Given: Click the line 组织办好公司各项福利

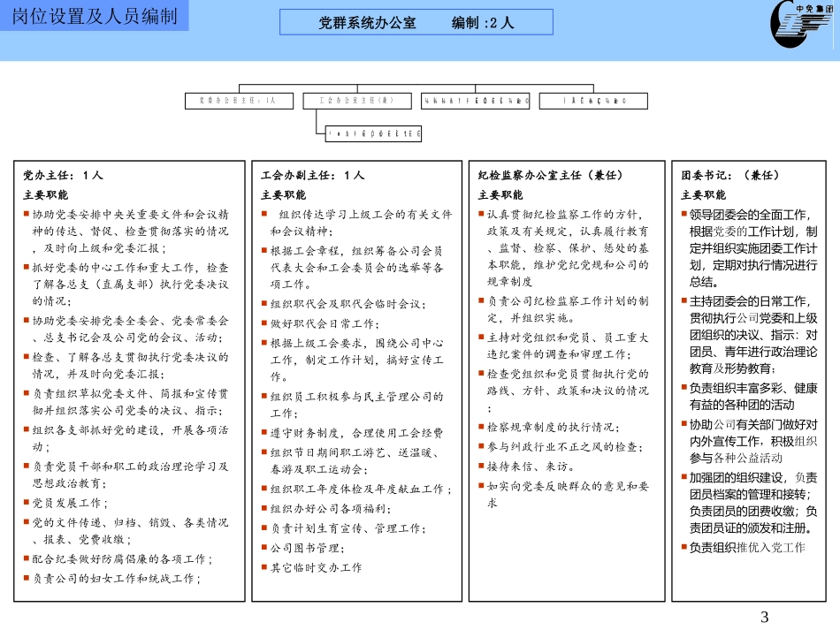Looking at the screenshot, I should pyautogui.click(x=327, y=508).
